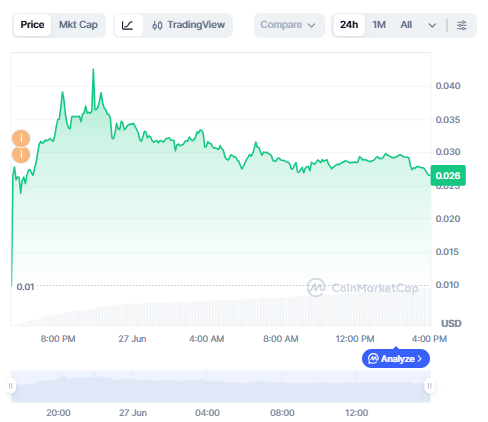Click left handle of range slider

click(x=11, y=386)
